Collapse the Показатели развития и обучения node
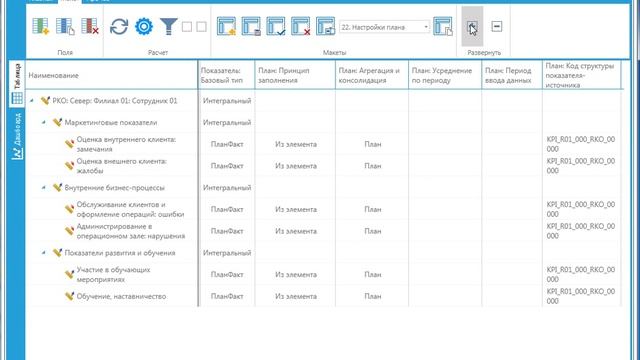This screenshot has height=360, width=640. [x=44, y=253]
